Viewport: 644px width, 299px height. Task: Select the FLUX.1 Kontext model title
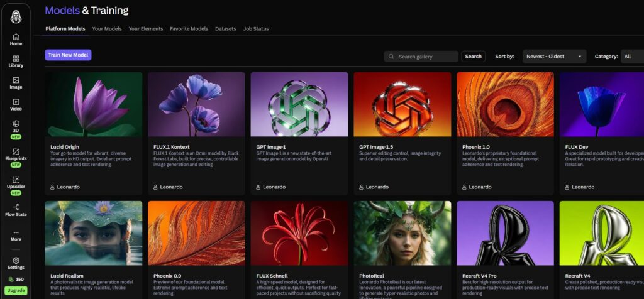(171, 147)
